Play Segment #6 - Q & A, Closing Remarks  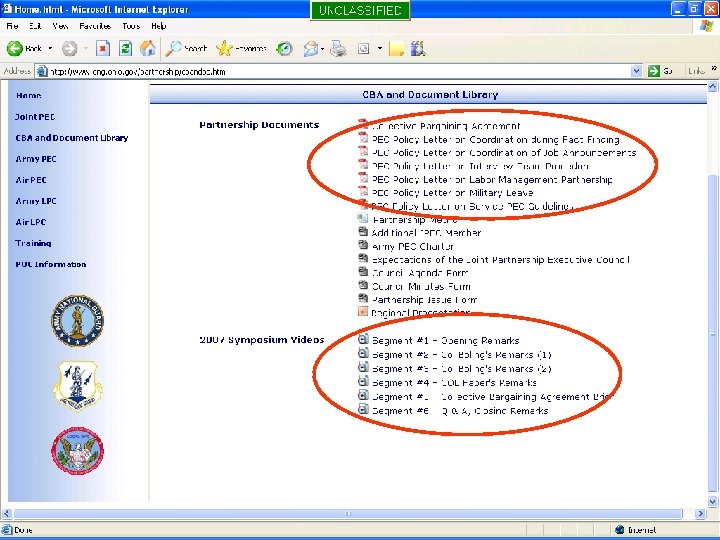coord(460,411)
